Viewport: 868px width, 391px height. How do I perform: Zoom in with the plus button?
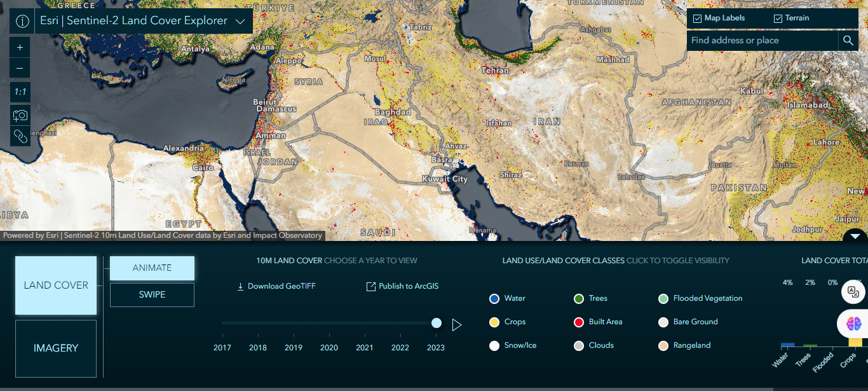tap(20, 48)
